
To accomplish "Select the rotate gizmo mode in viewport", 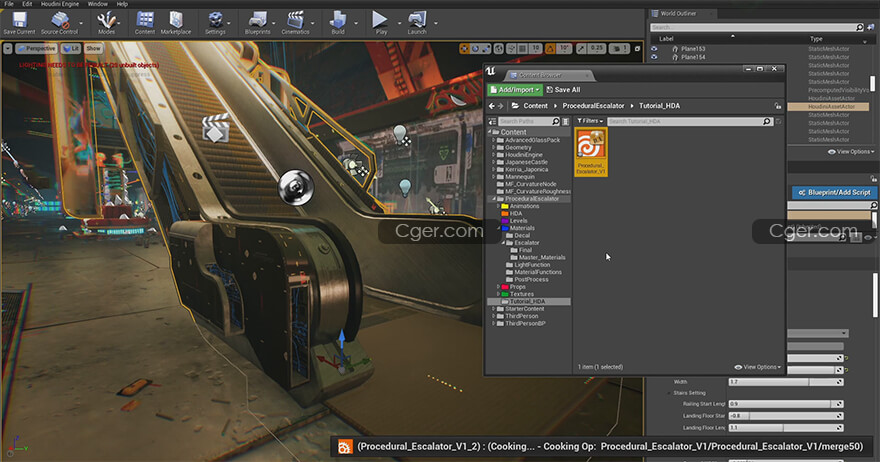I will 475,49.
